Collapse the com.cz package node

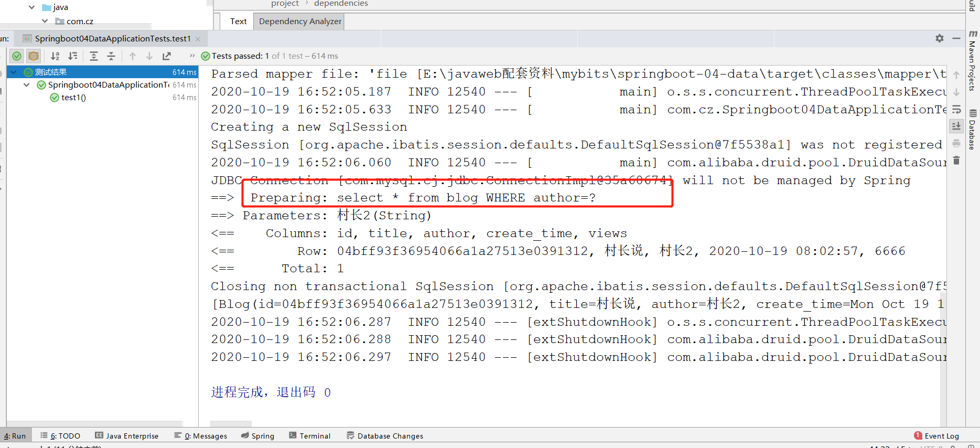point(45,22)
